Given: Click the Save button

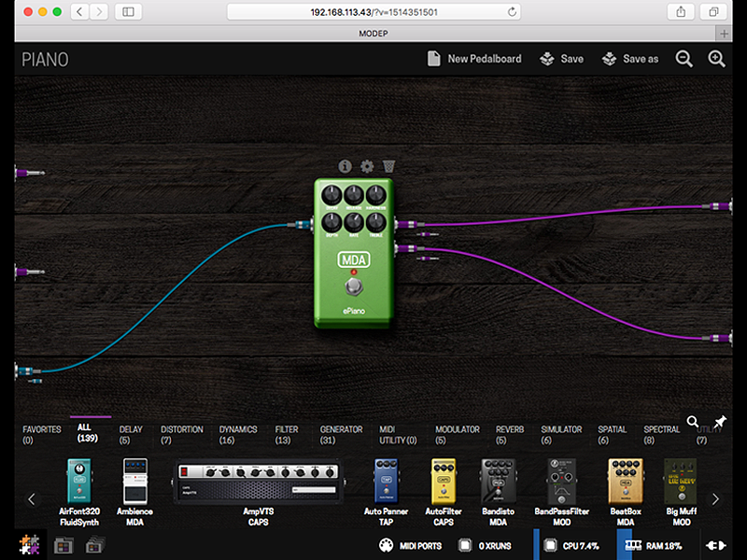Looking at the screenshot, I should click(562, 59).
